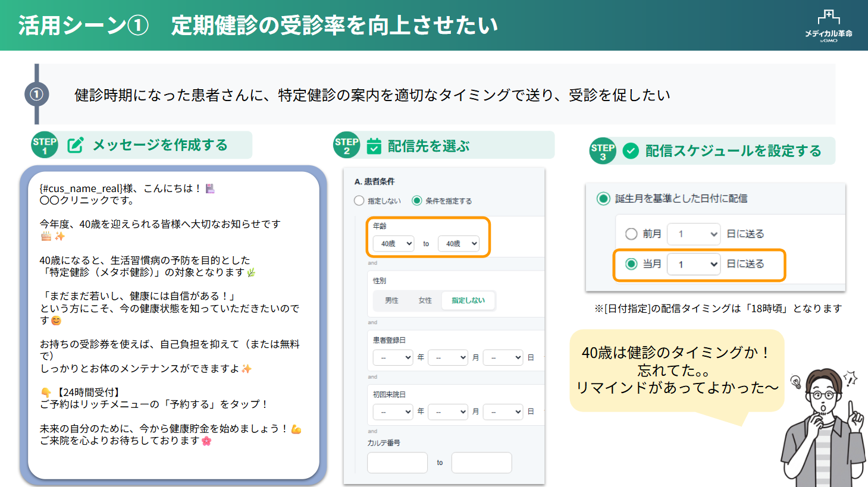Select the 条件を指定する radio button

tap(417, 201)
